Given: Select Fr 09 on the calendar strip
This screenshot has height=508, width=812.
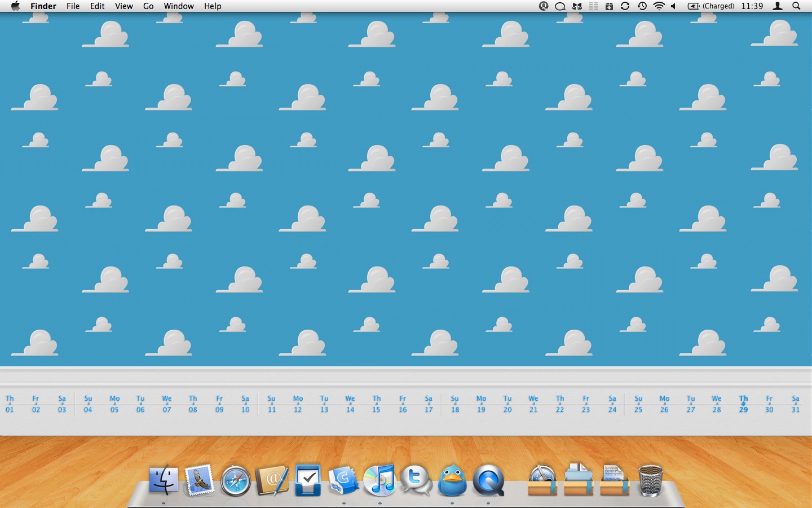Looking at the screenshot, I should point(219,404).
